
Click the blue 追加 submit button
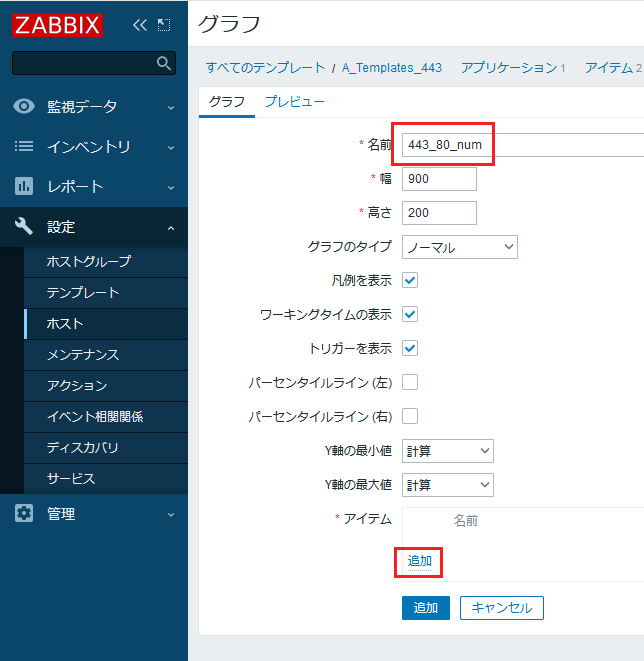(426, 608)
